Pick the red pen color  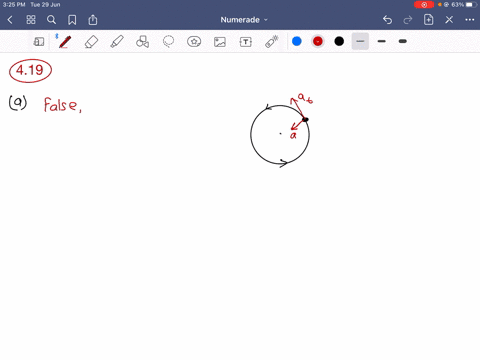pos(318,41)
